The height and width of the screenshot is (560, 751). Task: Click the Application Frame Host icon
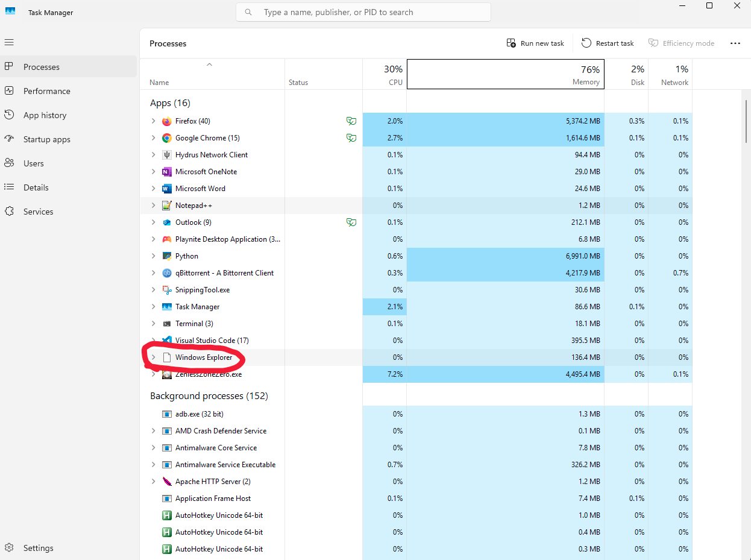coord(167,499)
